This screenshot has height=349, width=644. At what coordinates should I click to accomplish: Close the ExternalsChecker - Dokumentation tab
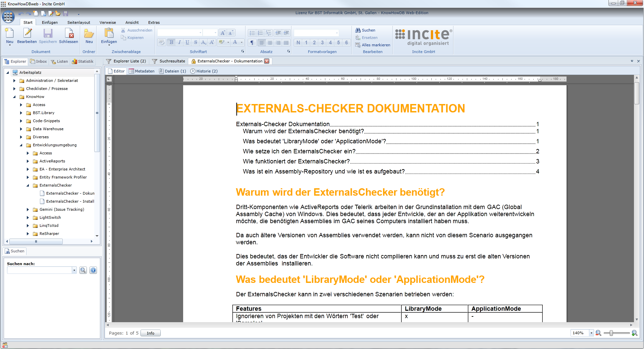click(x=267, y=61)
